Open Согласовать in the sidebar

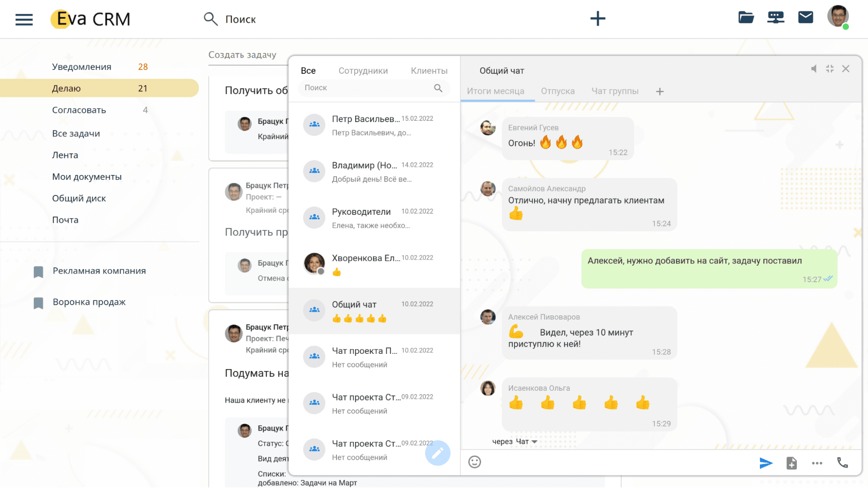click(x=79, y=110)
